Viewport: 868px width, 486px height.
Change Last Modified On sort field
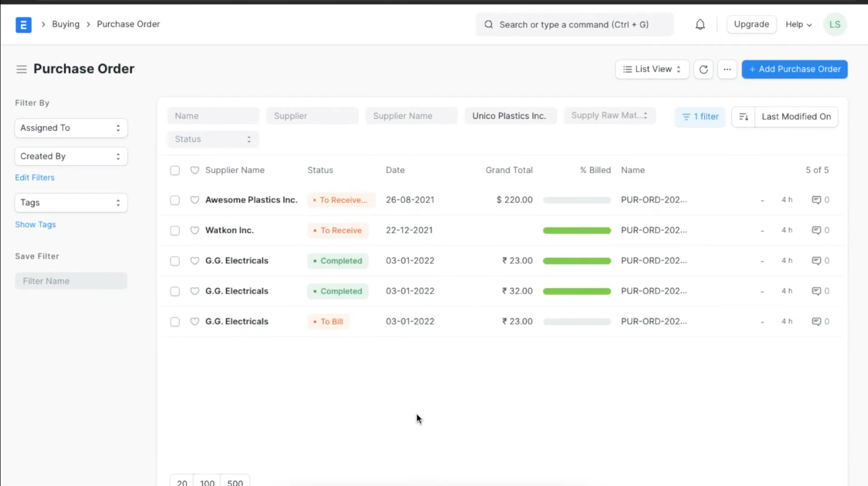coord(796,117)
